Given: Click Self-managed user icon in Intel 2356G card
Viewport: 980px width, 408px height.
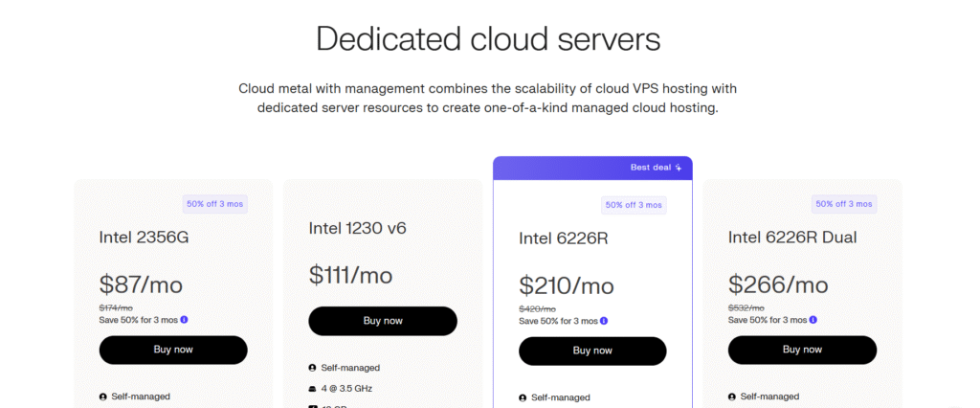Looking at the screenshot, I should 102,397.
